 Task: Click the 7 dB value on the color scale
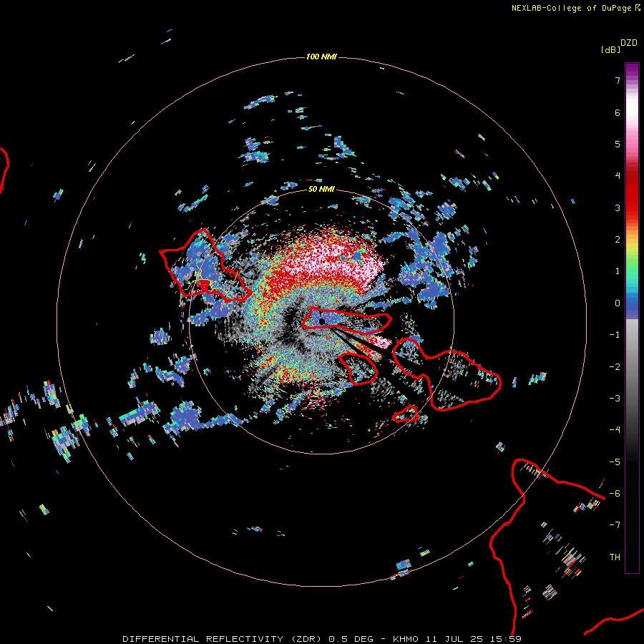618,80
